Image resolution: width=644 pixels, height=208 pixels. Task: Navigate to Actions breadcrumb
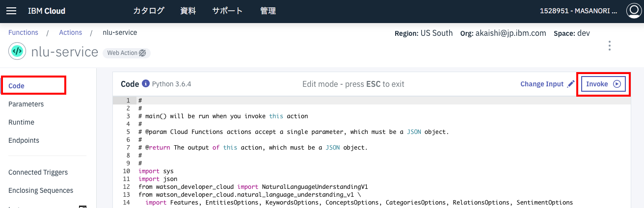[x=71, y=32]
